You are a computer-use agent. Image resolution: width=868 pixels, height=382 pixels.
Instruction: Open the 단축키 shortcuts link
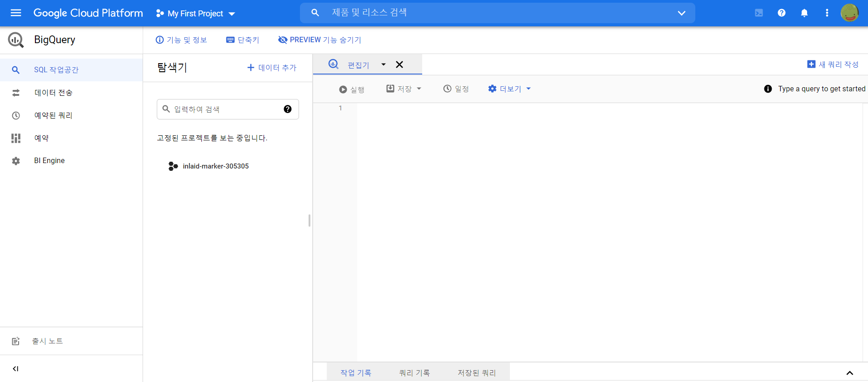[243, 40]
